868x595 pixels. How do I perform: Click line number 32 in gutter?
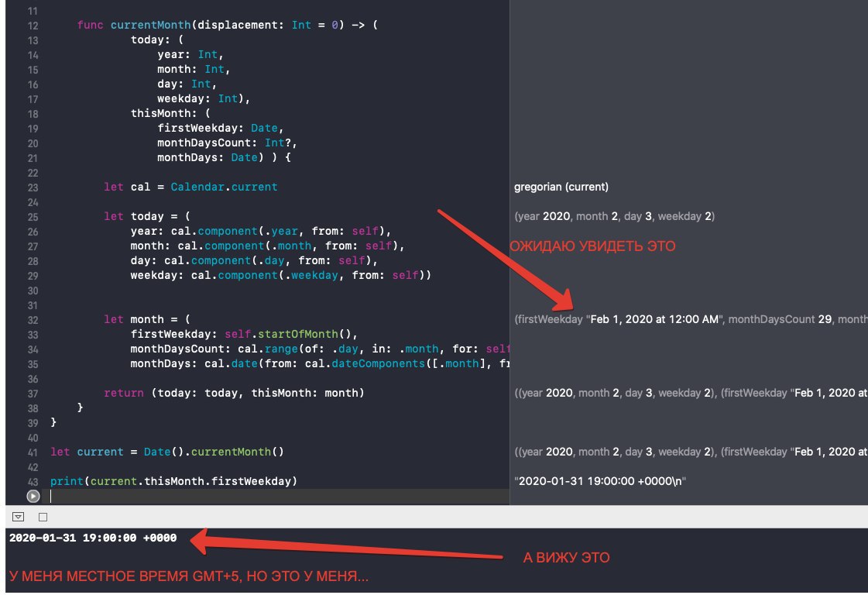pyautogui.click(x=33, y=320)
